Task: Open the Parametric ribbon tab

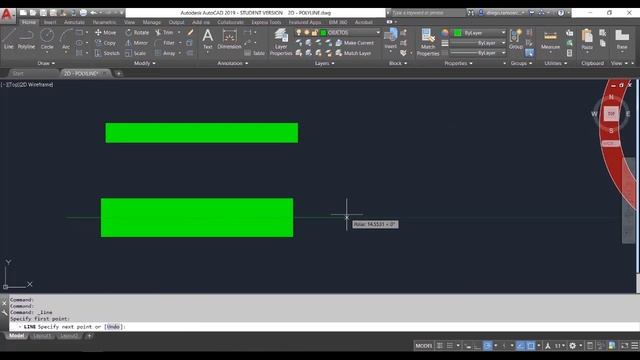Action: (104, 22)
